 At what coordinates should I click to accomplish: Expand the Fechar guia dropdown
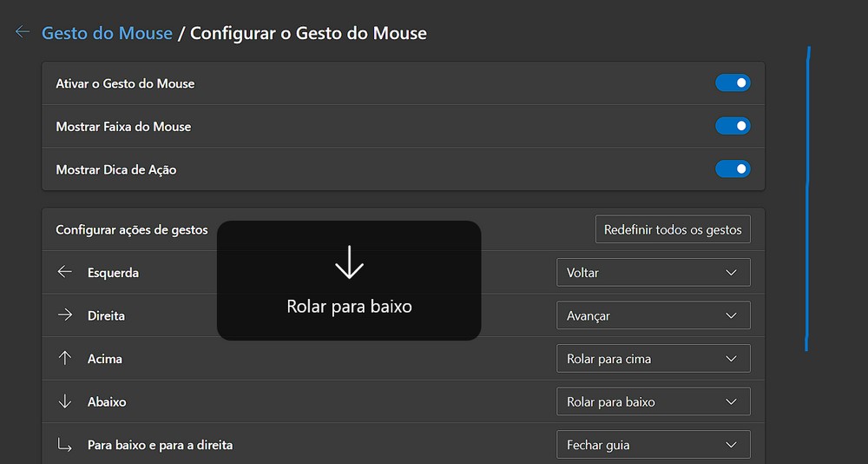click(653, 445)
